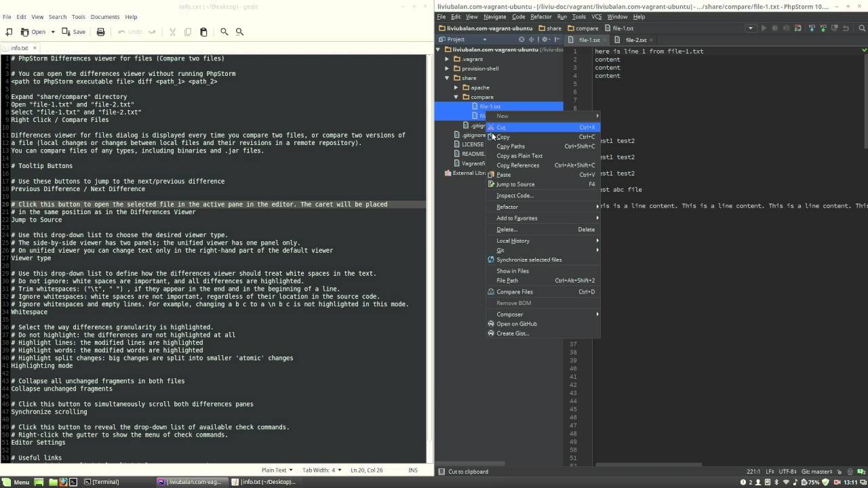Click the find and replace icon in gedit

(239, 32)
